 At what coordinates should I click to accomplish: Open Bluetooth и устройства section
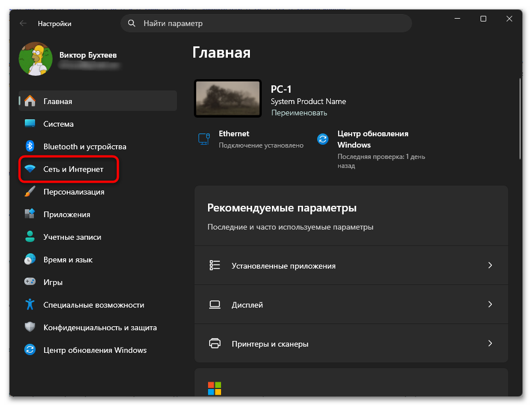click(98, 146)
